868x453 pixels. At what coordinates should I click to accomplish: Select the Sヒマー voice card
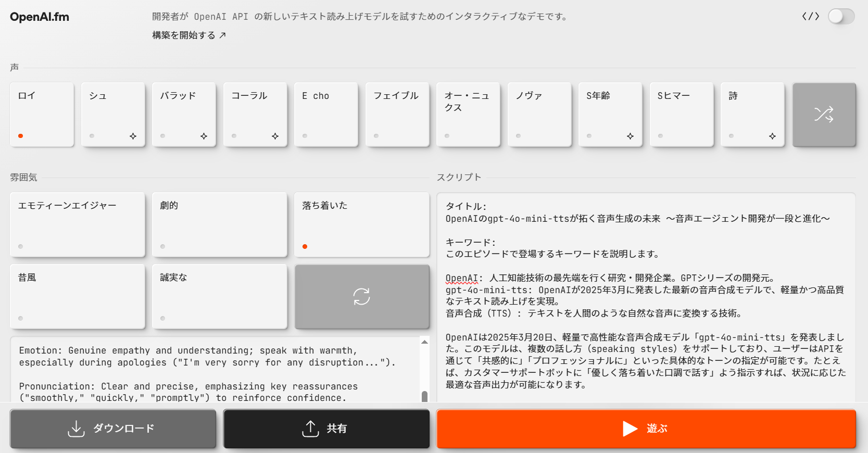(682, 115)
